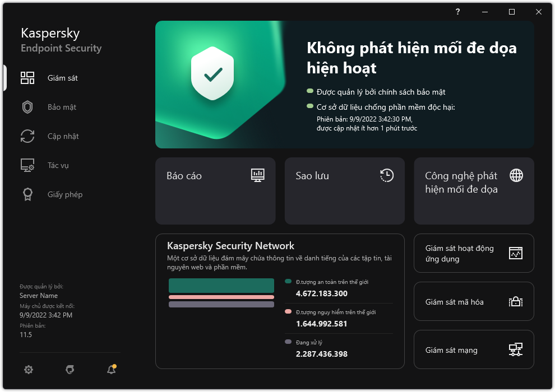Open the notifications bell icon
This screenshot has height=392, width=555.
(x=111, y=370)
